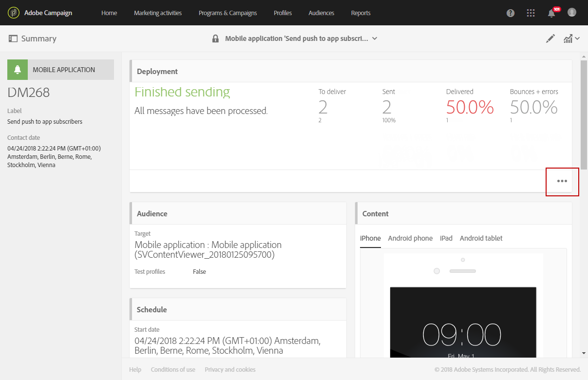Open the Audience panel header

238,213
